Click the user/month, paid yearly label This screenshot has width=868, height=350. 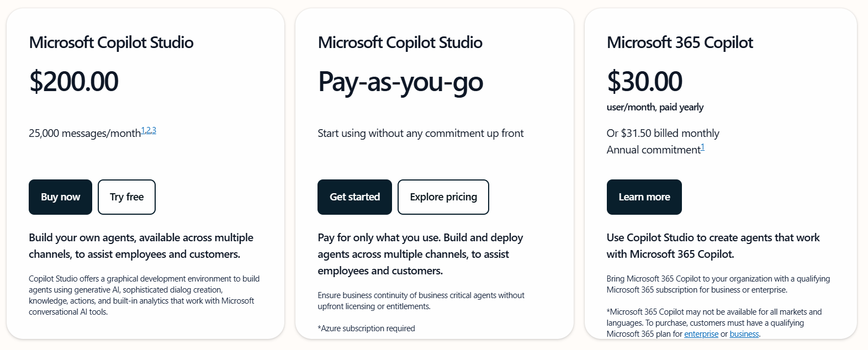[x=655, y=107]
